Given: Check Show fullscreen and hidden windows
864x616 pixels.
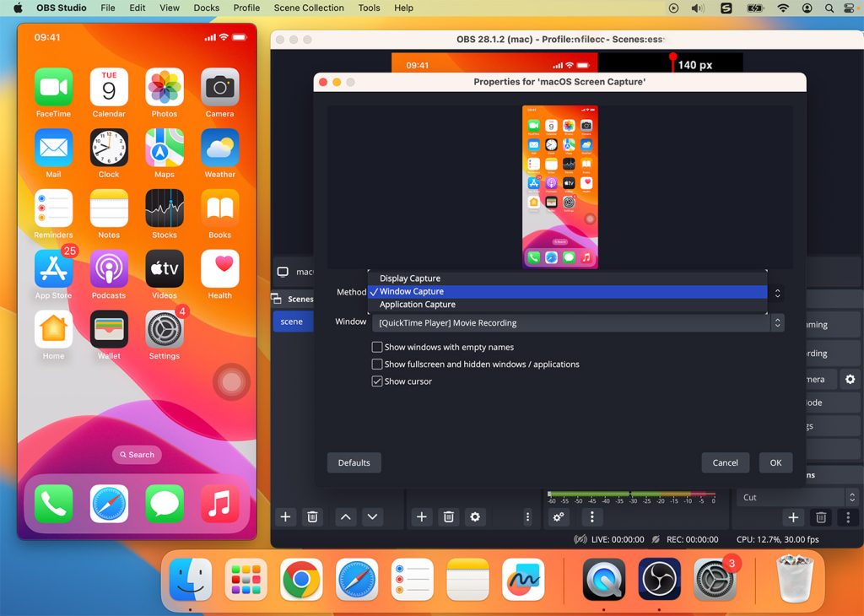Looking at the screenshot, I should coord(377,365).
